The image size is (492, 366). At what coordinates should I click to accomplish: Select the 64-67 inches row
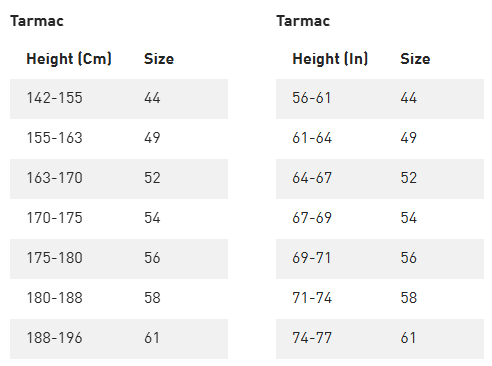380,179
